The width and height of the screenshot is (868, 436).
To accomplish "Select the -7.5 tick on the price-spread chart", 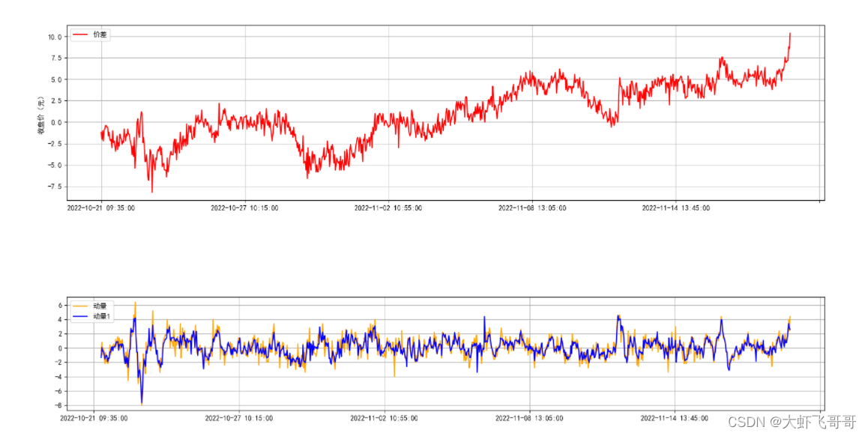I will [55, 187].
